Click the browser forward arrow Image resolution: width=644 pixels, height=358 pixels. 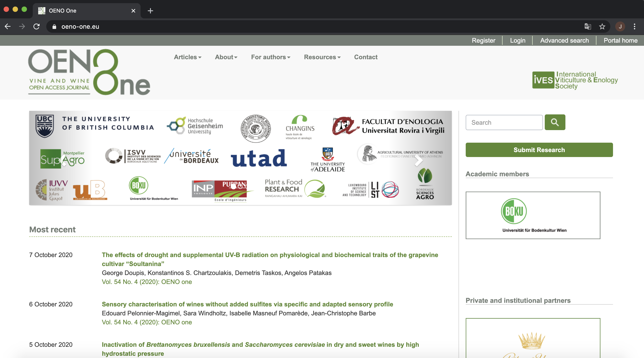[x=22, y=26]
